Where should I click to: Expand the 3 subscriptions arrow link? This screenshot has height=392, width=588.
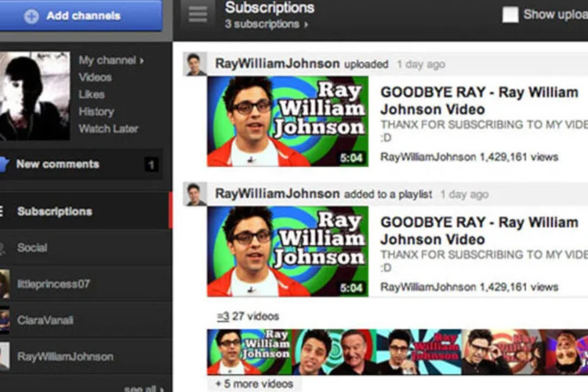(266, 24)
